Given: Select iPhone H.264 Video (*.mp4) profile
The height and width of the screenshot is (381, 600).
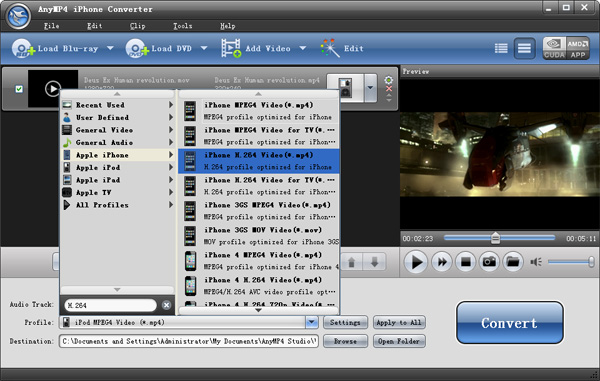Looking at the screenshot, I should 259,161.
